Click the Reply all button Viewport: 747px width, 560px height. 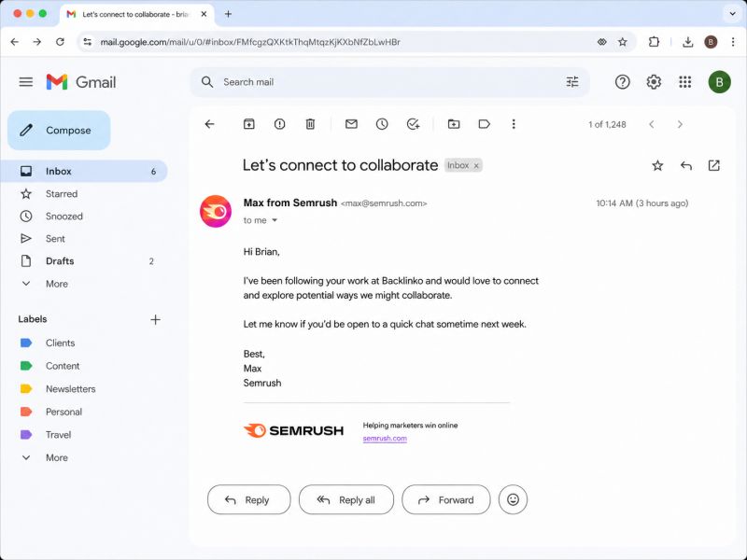click(346, 499)
